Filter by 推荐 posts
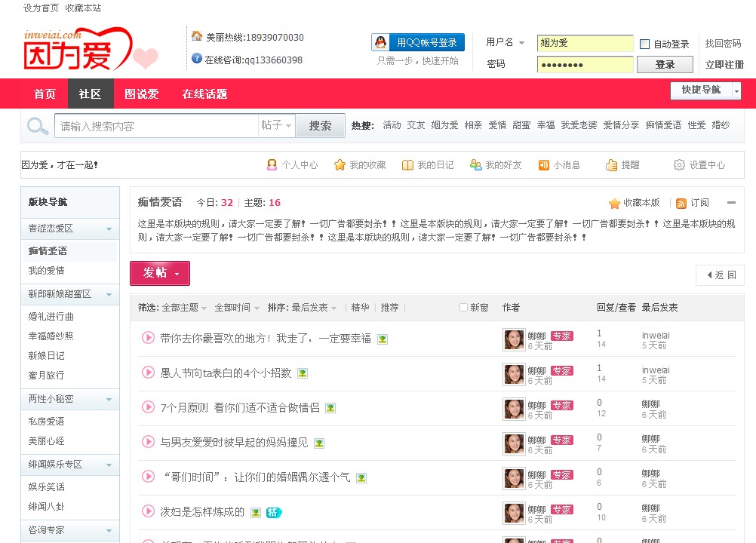Image resolution: width=756 pixels, height=543 pixels. pos(389,308)
